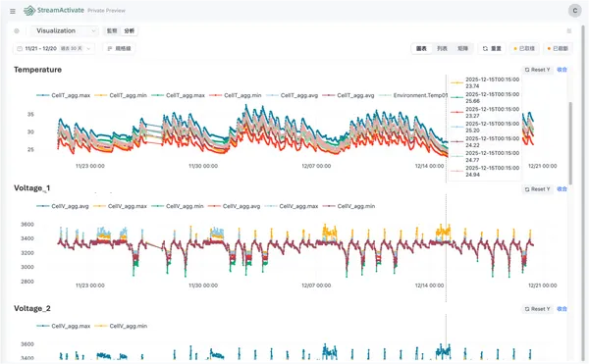Click the vertical scrollbar thumb on the right
Image resolution: width=589 pixels, height=364 pixels.
[571, 142]
